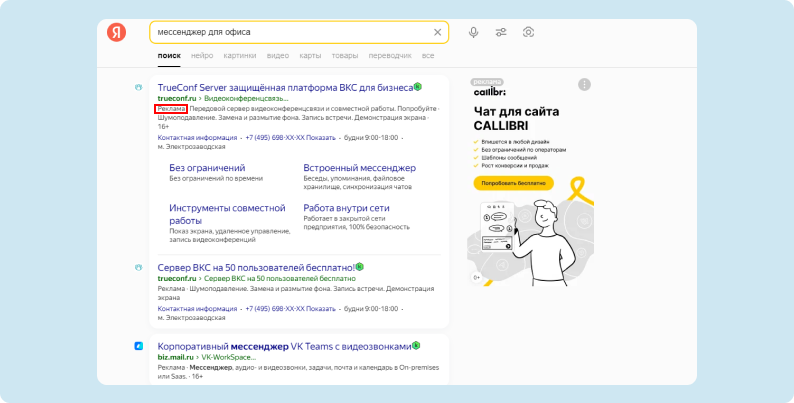Expand the "все" services tab

[428, 56]
